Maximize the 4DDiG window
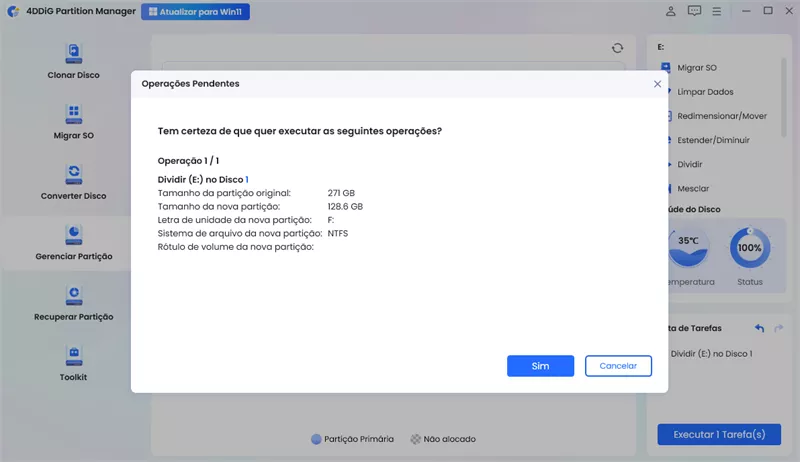 pyautogui.click(x=768, y=11)
